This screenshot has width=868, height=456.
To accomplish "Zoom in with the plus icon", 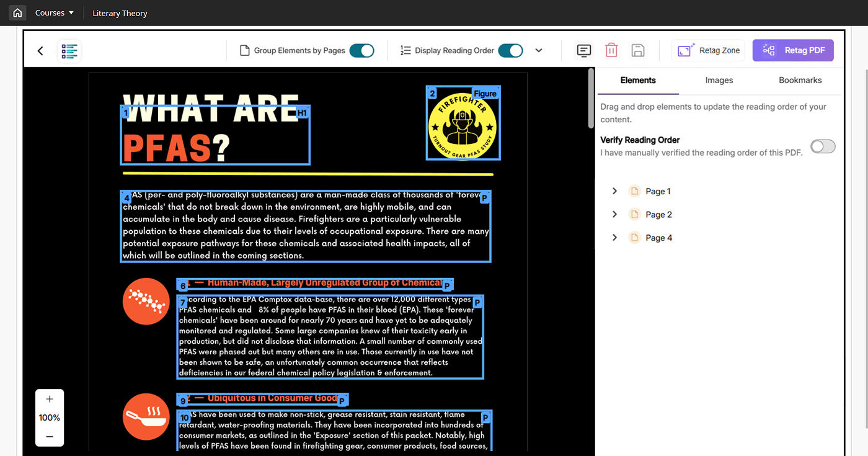I will 50,399.
